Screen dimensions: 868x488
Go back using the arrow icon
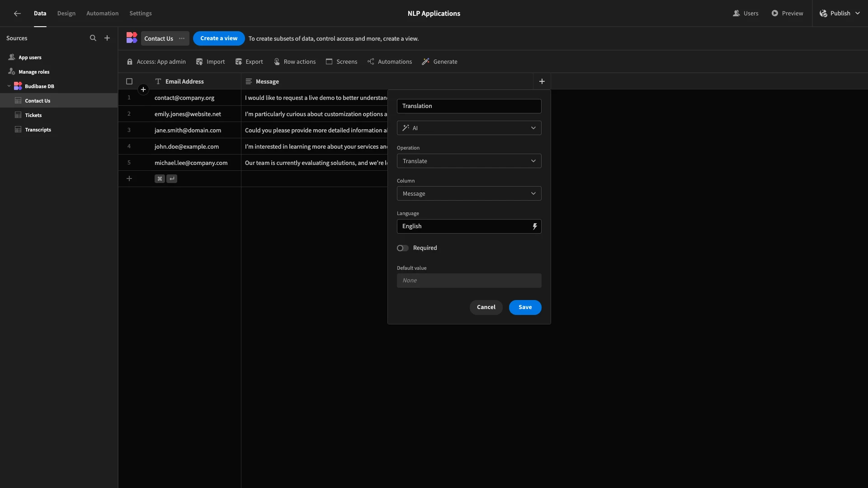click(17, 14)
